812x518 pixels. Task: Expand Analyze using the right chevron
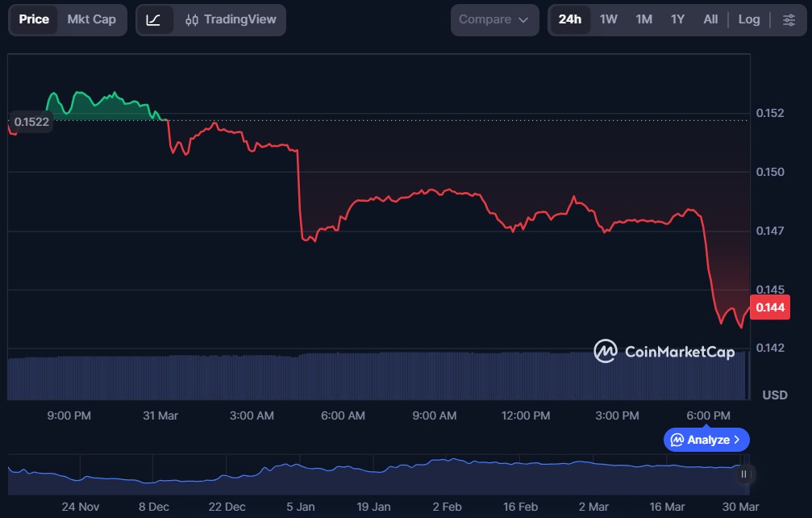(737, 440)
